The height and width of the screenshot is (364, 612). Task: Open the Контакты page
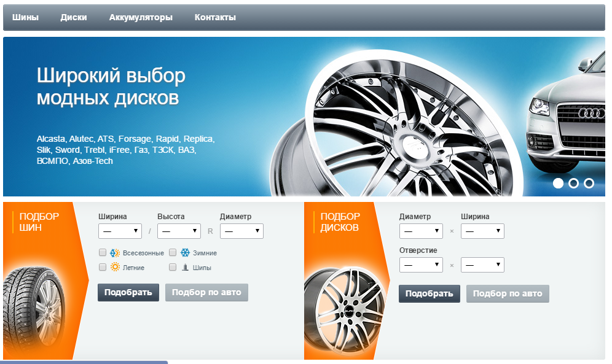pyautogui.click(x=215, y=18)
